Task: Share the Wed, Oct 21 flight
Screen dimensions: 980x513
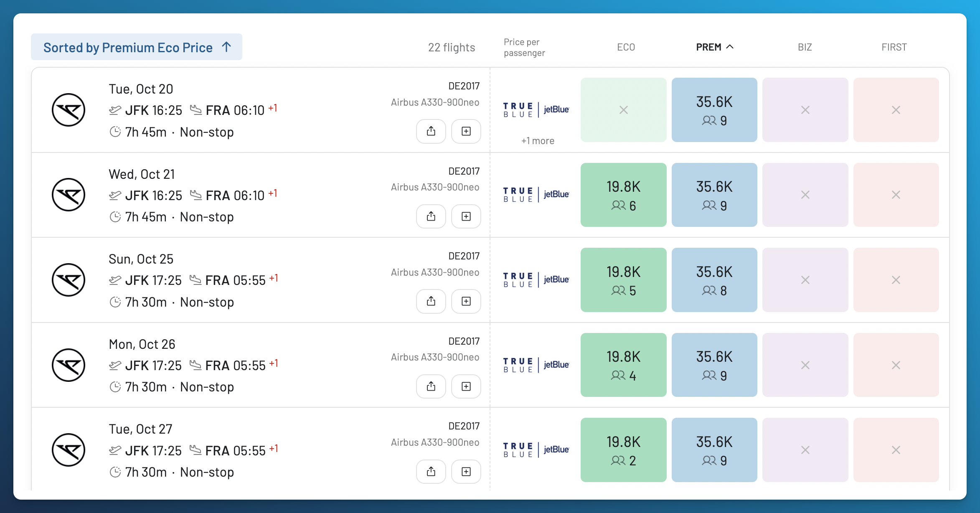Action: point(431,216)
